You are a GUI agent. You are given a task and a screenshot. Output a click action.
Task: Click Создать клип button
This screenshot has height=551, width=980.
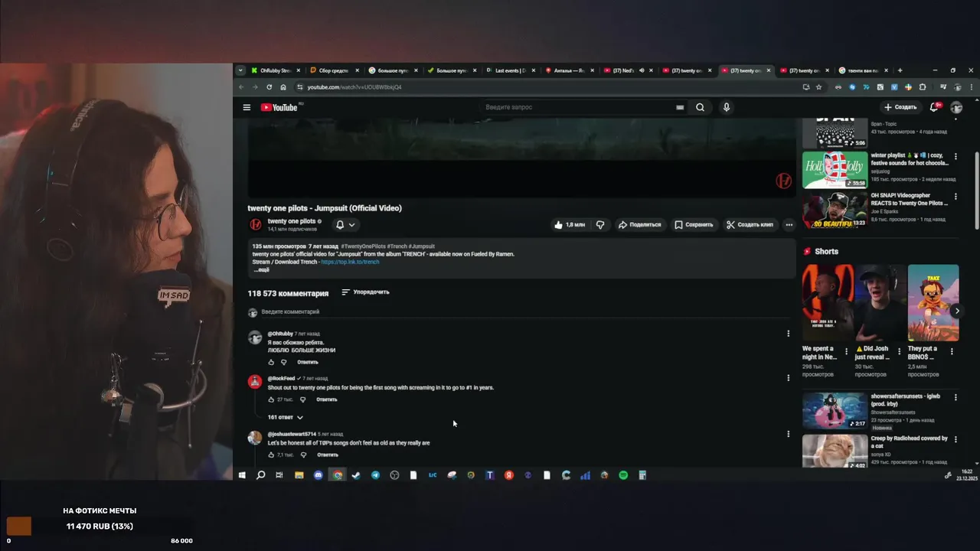click(x=750, y=224)
